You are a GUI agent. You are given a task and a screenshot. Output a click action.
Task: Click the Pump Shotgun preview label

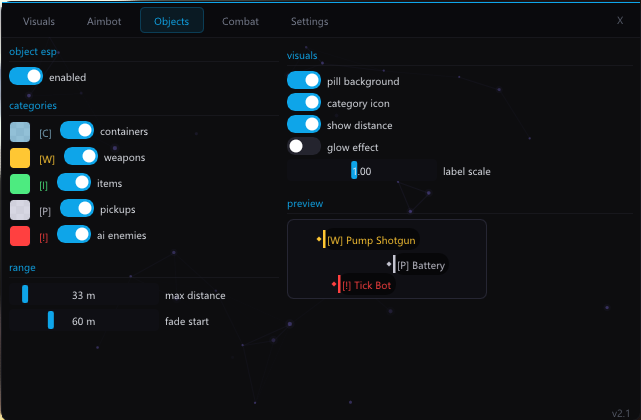pyautogui.click(x=370, y=240)
